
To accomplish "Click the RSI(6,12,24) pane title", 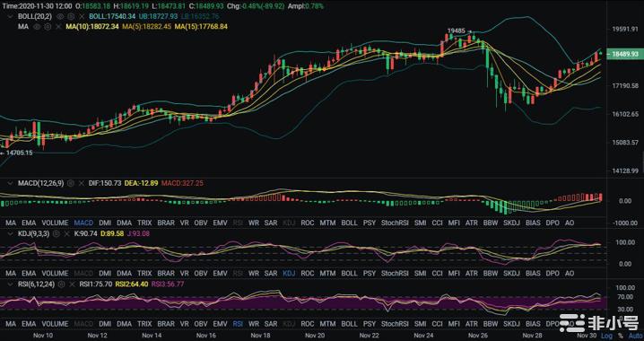I will point(36,284).
